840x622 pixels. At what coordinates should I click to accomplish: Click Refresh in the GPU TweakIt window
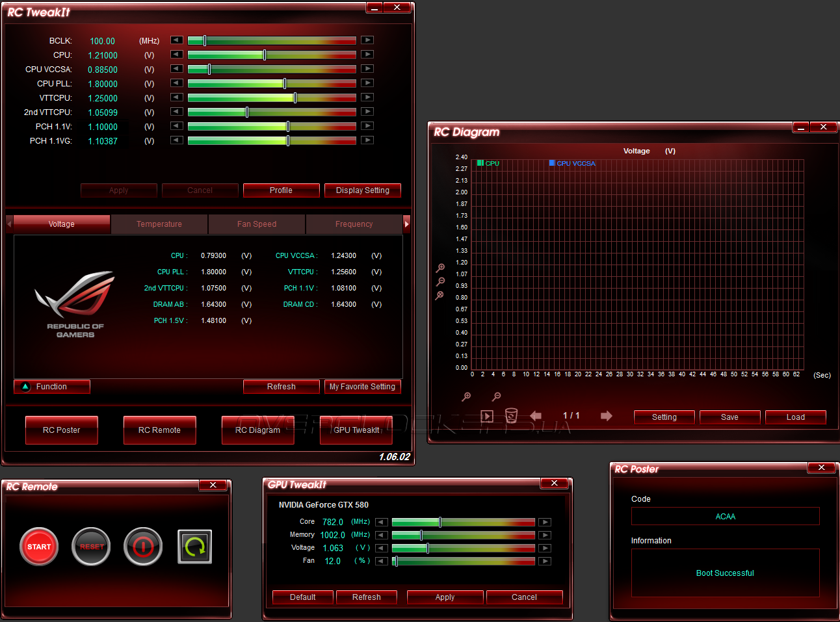[367, 597]
